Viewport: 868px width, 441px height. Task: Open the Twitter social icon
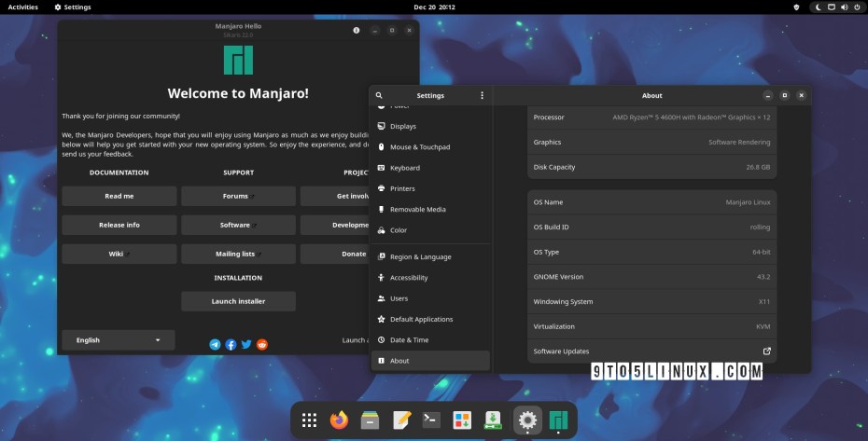pyautogui.click(x=246, y=345)
